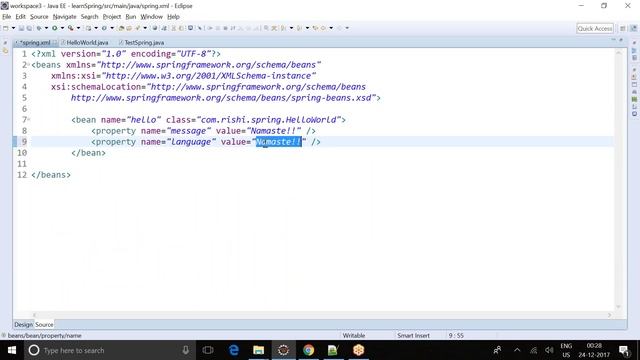Open the Windows Start menu
The height and width of the screenshot is (360, 640).
click(x=12, y=350)
